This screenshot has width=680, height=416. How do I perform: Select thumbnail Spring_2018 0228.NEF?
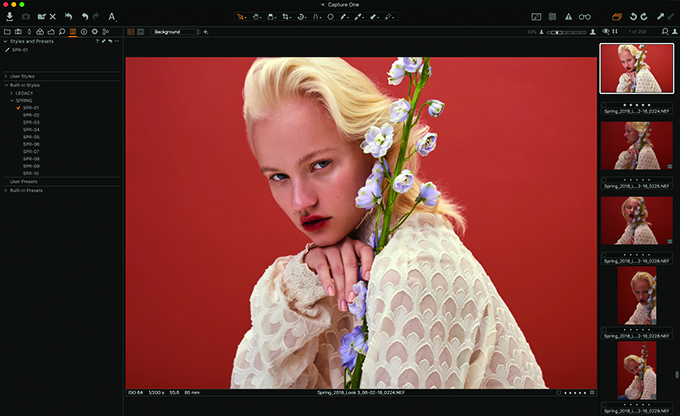637,295
